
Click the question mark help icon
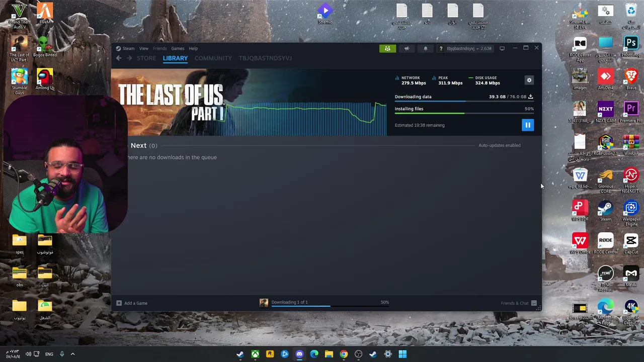click(x=441, y=49)
